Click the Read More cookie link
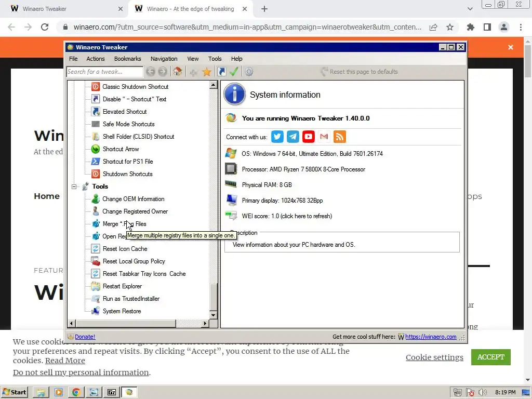 (65, 361)
